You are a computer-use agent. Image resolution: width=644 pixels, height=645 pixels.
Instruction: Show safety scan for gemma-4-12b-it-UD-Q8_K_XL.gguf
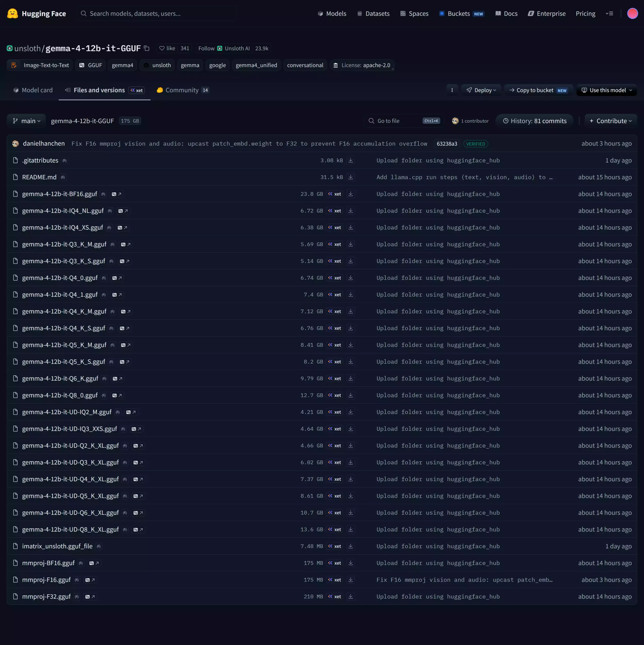tap(125, 530)
